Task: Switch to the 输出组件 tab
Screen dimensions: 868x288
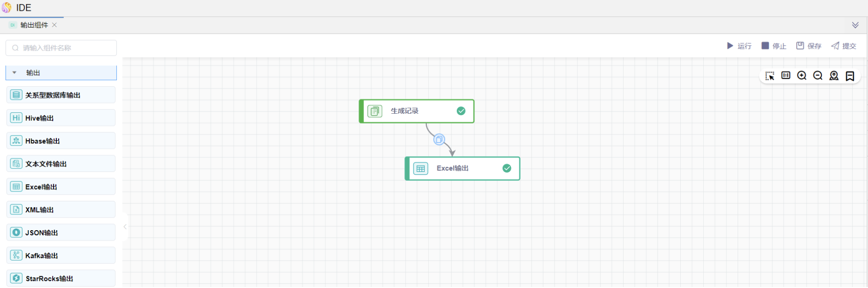Action: click(x=34, y=25)
